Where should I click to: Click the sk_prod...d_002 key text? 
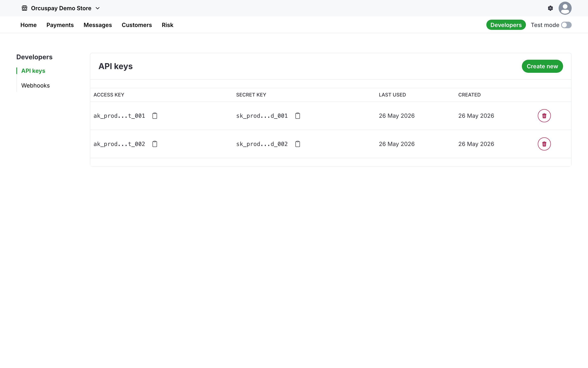point(262,144)
